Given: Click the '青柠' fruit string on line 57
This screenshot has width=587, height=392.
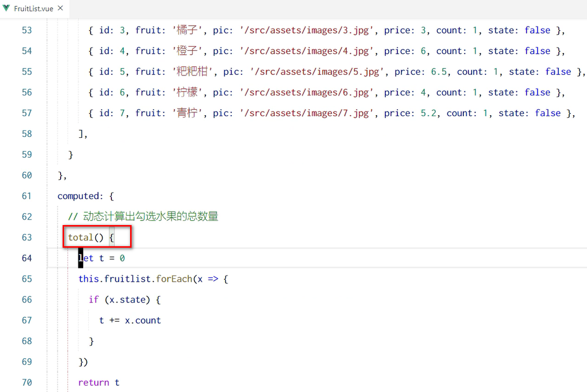Looking at the screenshot, I should (x=187, y=113).
